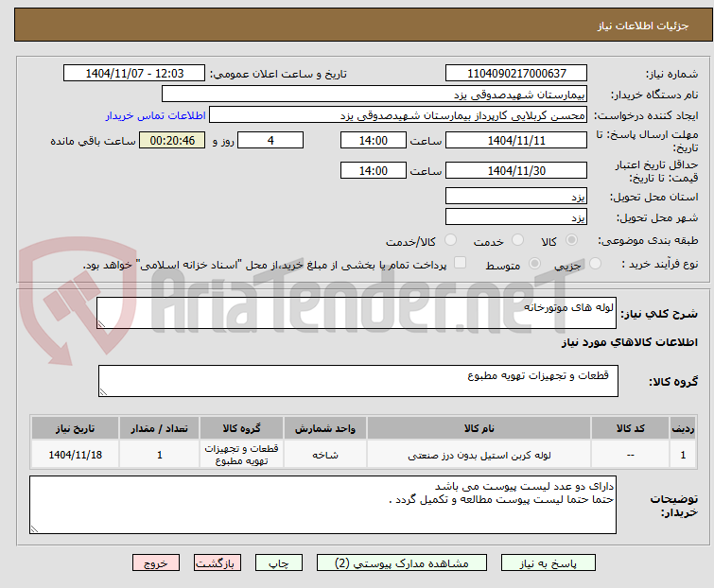Click the buyer notes text area

[322, 505]
